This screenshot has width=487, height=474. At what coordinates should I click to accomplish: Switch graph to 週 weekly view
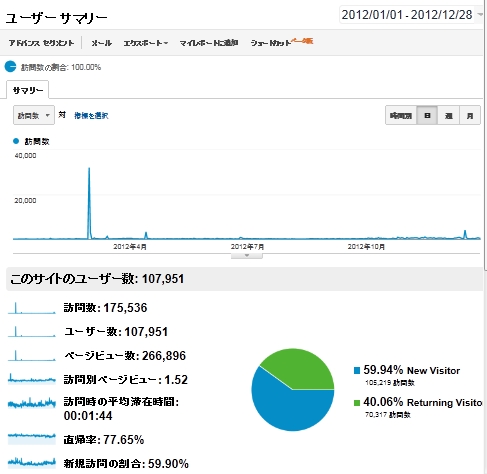pyautogui.click(x=448, y=115)
